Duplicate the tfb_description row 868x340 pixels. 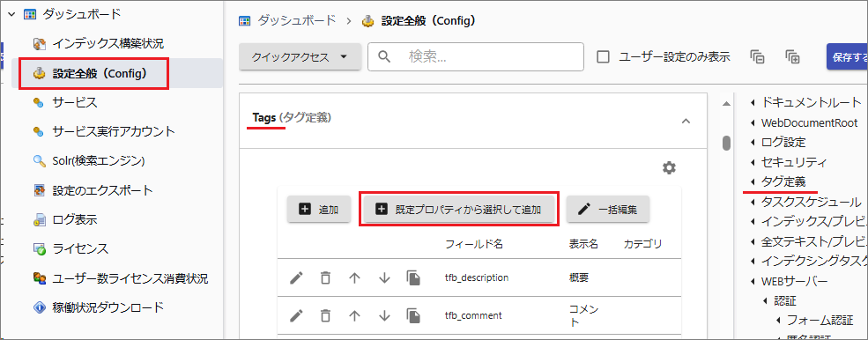413,278
